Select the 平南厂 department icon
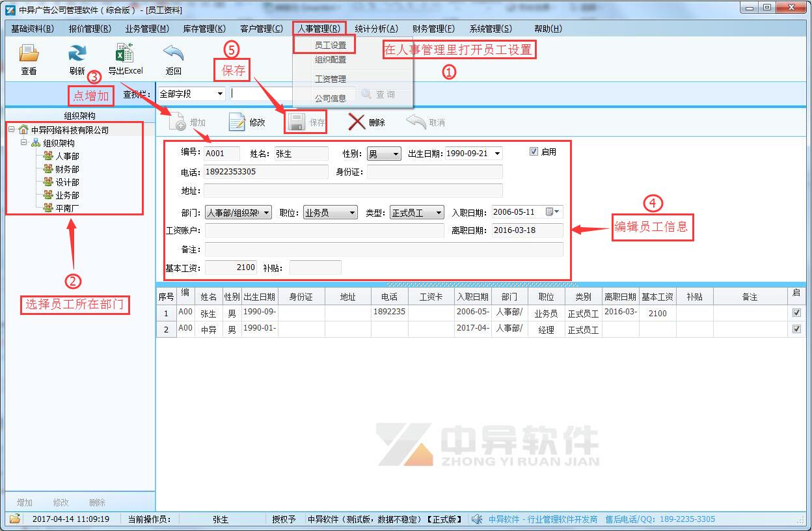 click(x=47, y=208)
